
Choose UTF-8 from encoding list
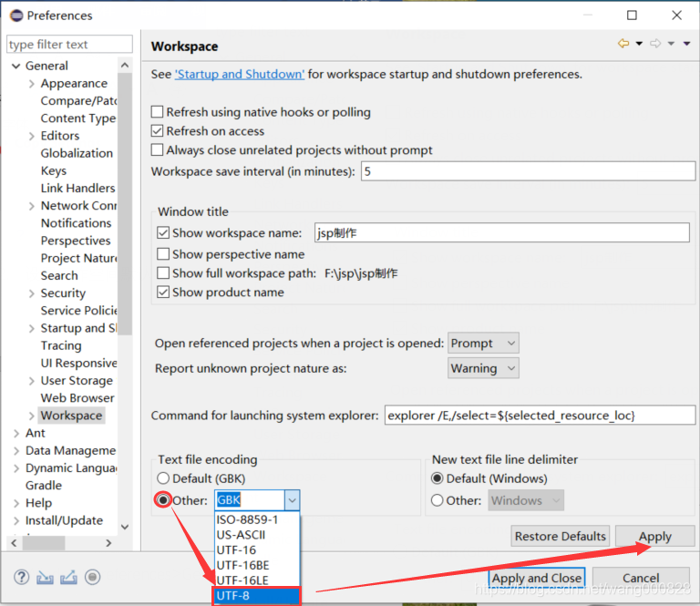coord(257,596)
